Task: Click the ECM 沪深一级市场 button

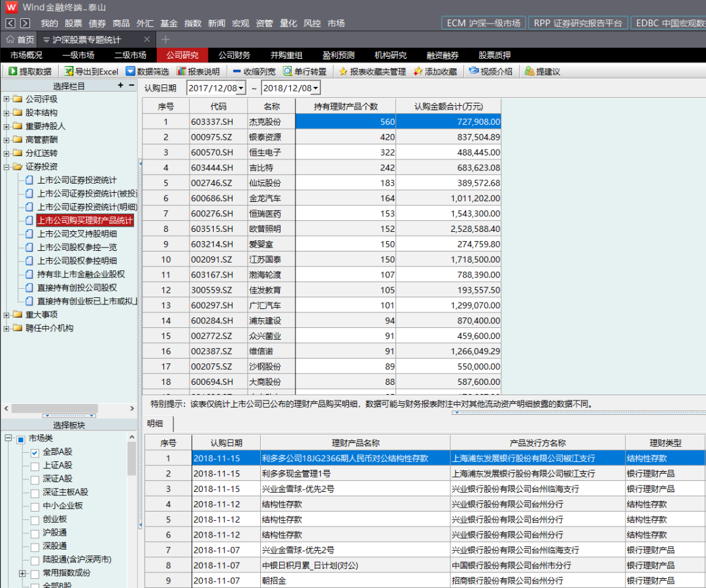Action: point(484,24)
